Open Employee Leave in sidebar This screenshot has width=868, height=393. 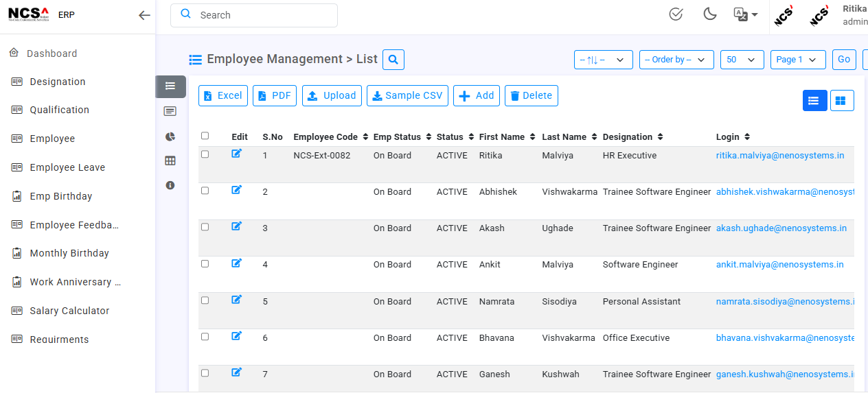point(67,167)
